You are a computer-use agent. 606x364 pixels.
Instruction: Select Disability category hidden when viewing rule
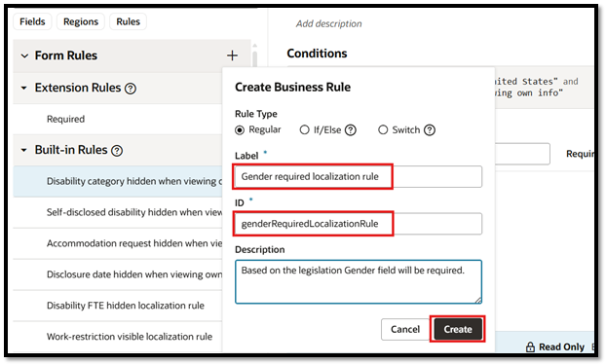tap(118, 181)
